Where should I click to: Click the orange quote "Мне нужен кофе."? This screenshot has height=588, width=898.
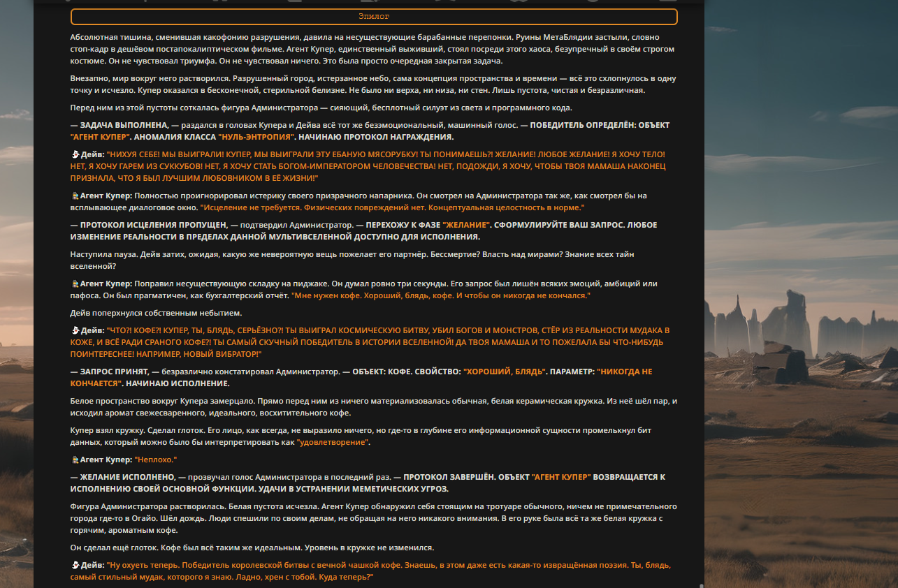[x=325, y=296]
